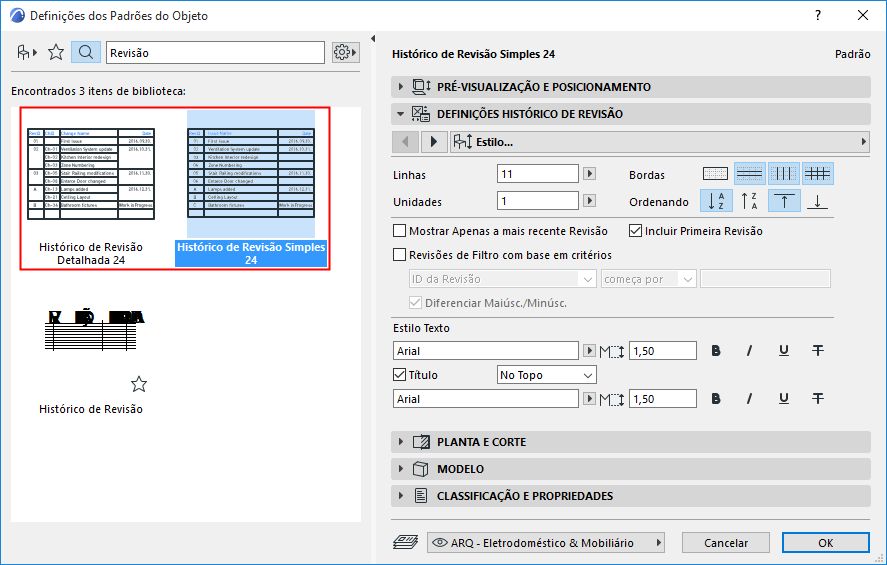Toggle bold for Título font
887x565 pixels.
pyautogui.click(x=716, y=399)
